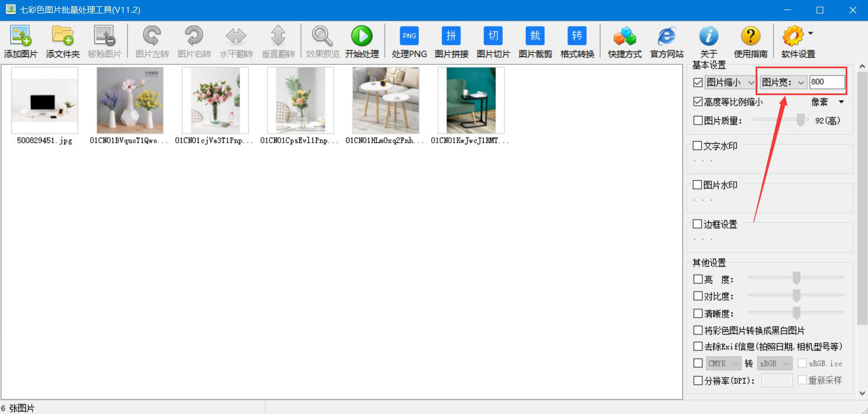868x414 pixels.
Task: Open 官方网站 (official website) icon
Action: (667, 36)
